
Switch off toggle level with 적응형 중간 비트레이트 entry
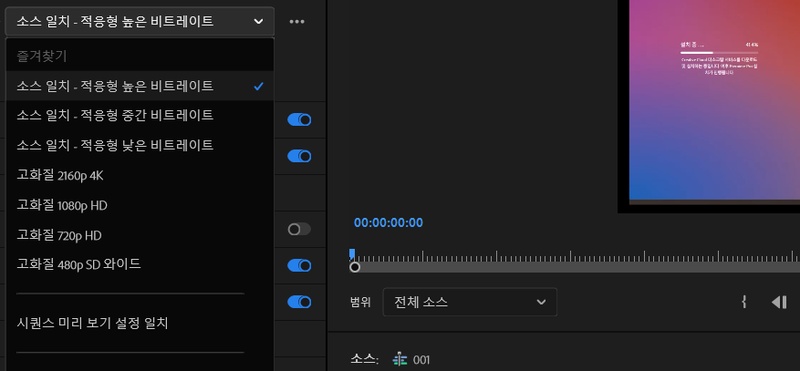pos(299,119)
